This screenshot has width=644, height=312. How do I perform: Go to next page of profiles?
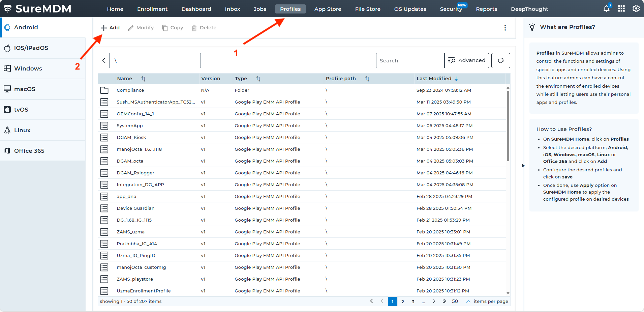click(434, 302)
